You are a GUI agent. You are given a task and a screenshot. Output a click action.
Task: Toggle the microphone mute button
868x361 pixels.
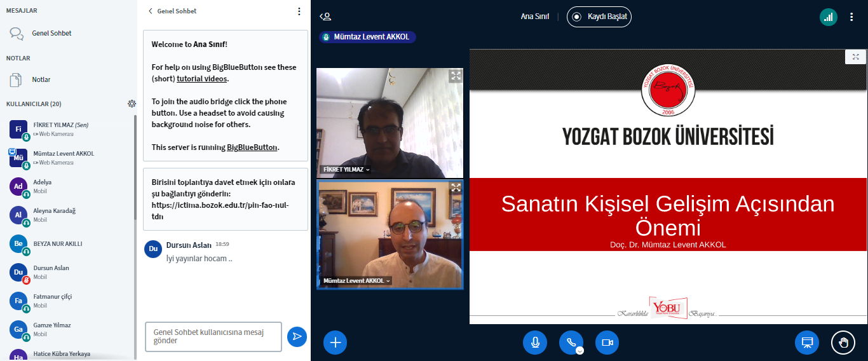point(535,343)
